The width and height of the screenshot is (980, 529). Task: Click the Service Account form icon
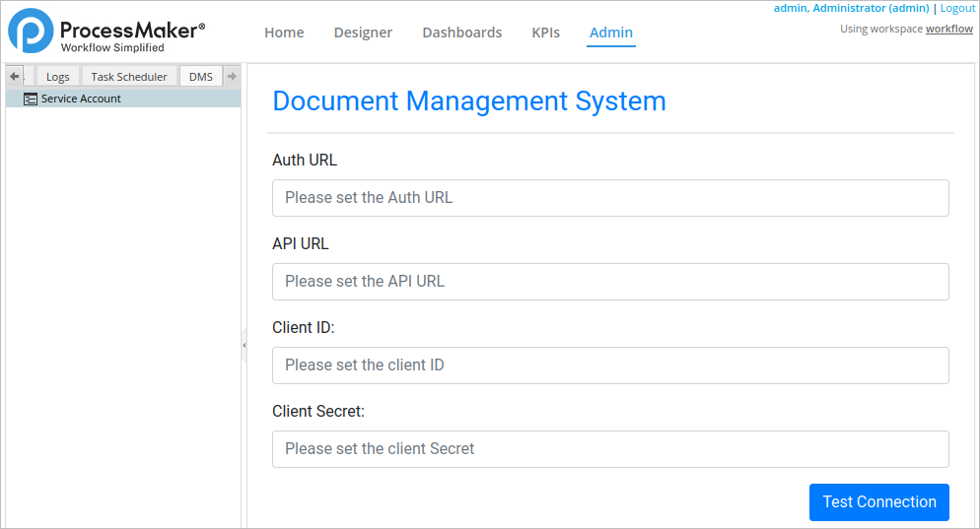[31, 99]
